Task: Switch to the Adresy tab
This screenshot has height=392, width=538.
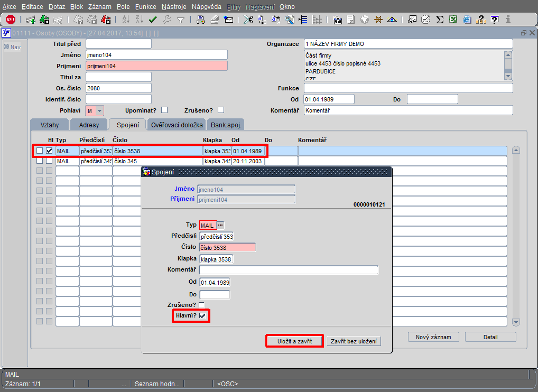Action: click(x=89, y=125)
